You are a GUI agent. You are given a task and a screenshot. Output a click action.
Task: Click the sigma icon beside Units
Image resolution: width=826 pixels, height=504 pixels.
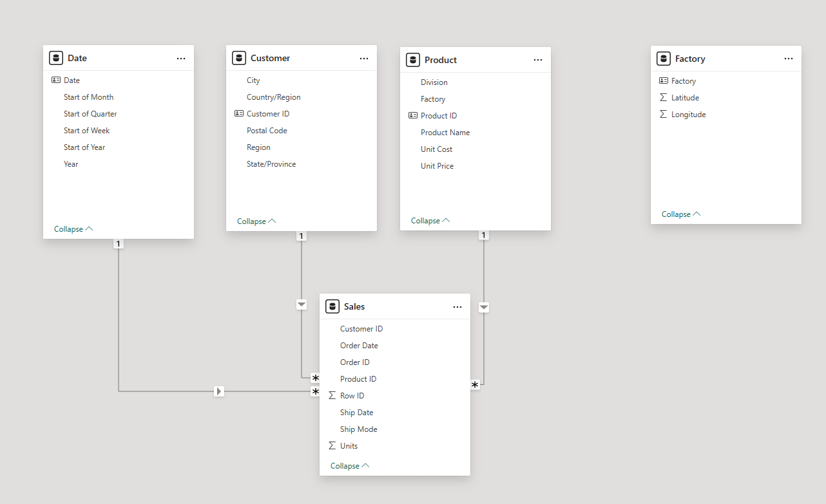[332, 446]
